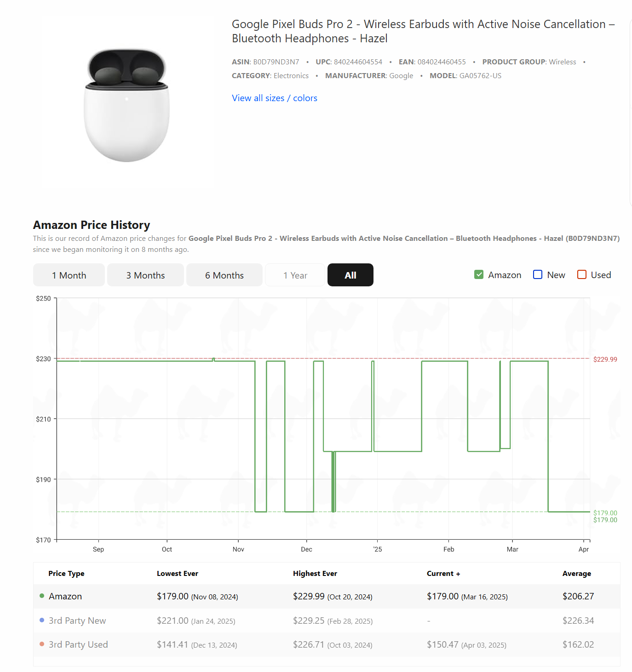
Task: Click the Price Type column header
Action: pyautogui.click(x=66, y=574)
